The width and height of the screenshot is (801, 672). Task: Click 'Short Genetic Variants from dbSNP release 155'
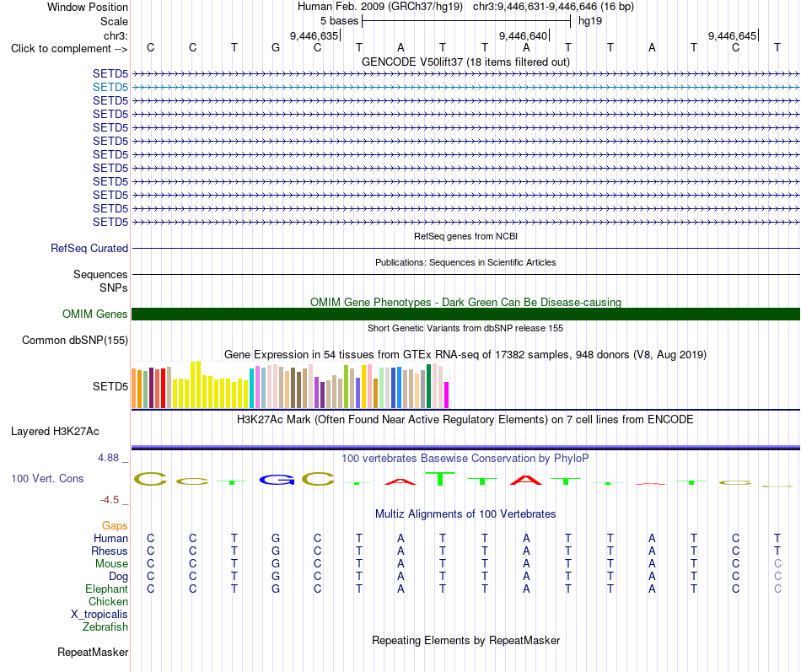[465, 328]
